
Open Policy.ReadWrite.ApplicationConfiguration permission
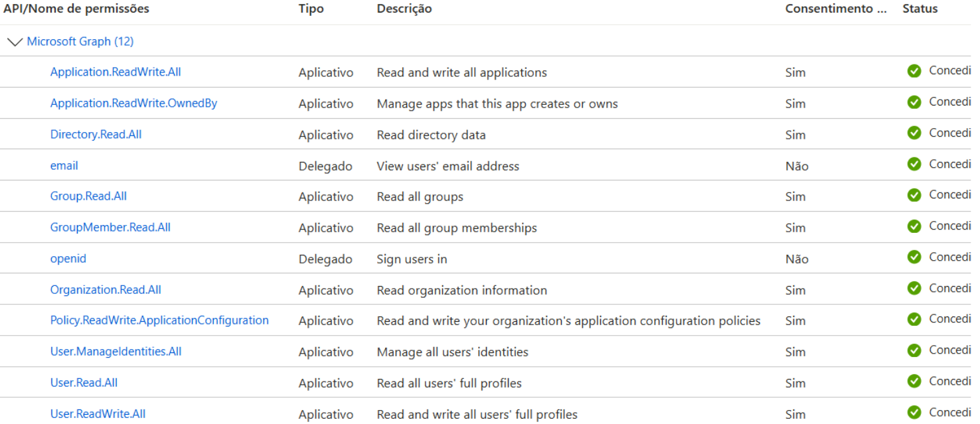159,320
